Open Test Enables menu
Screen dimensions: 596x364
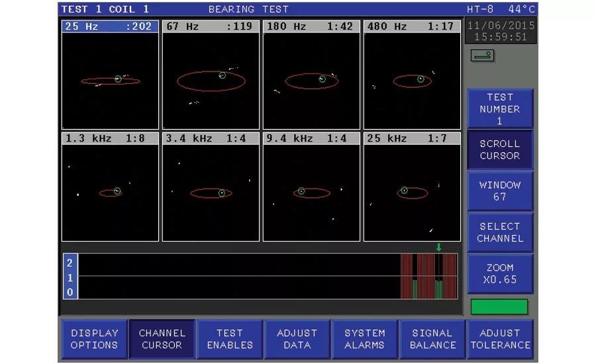(230, 339)
